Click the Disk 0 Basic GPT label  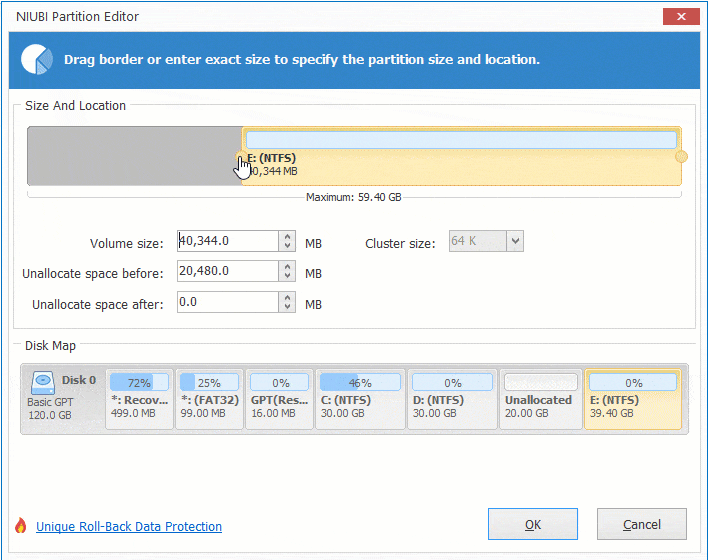(x=62, y=397)
